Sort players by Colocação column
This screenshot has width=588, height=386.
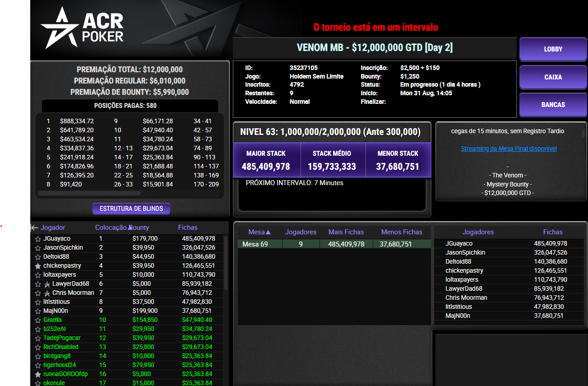point(111,228)
